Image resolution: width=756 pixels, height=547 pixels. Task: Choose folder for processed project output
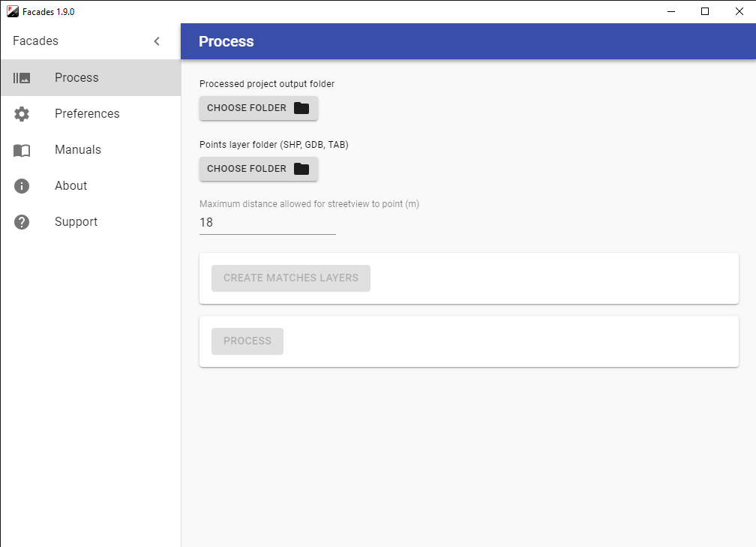pos(259,108)
